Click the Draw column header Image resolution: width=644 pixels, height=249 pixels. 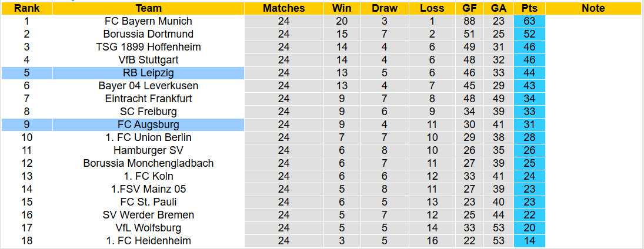pos(385,8)
